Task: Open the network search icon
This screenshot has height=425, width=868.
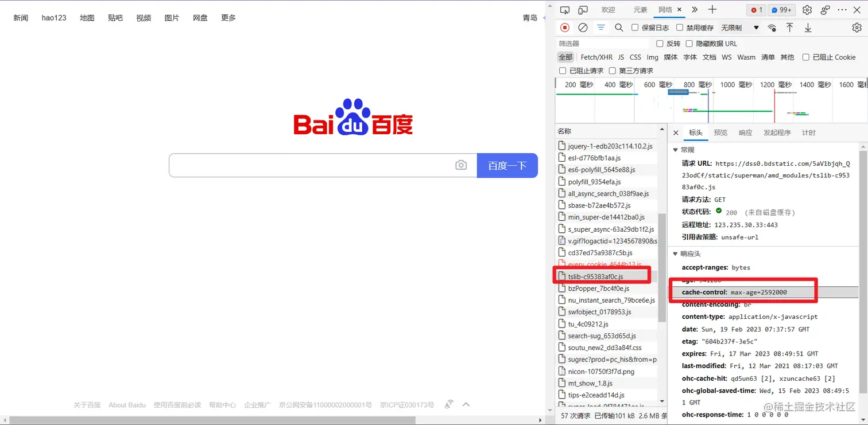Action: click(x=619, y=28)
